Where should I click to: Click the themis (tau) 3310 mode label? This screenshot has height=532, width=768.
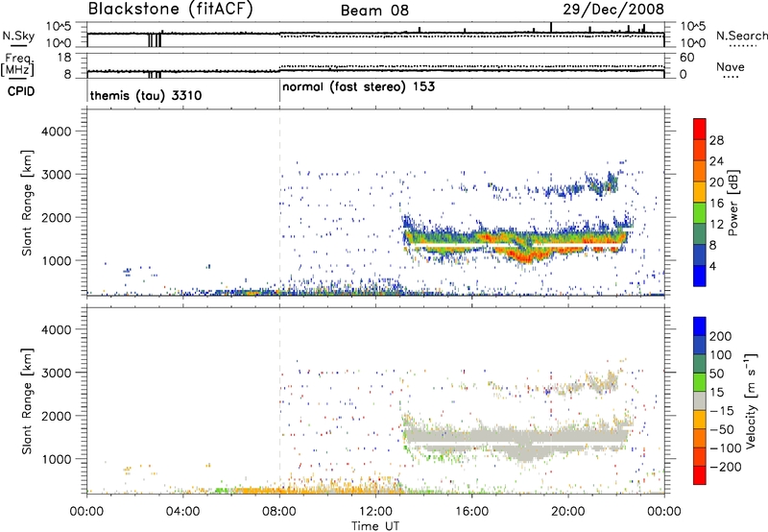point(146,95)
